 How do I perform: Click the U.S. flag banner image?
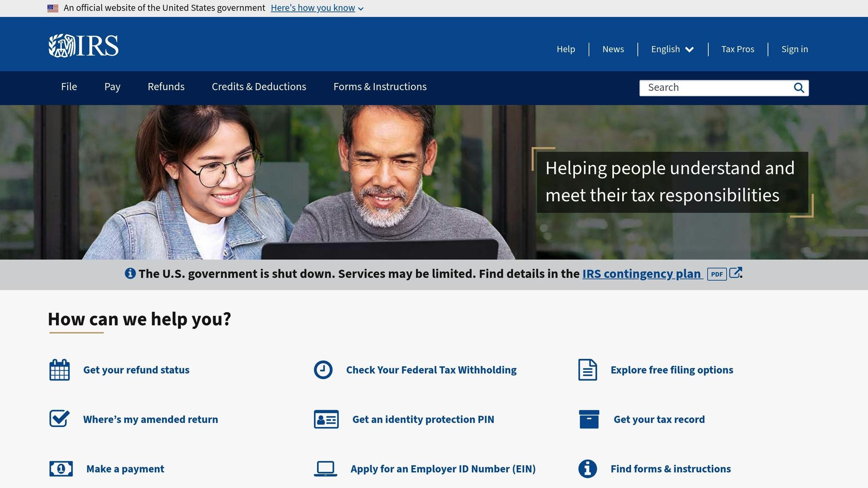tap(52, 7)
